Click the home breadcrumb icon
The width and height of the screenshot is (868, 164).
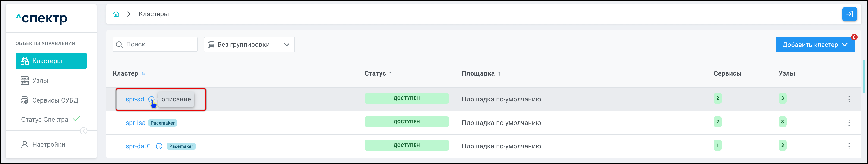[x=116, y=14]
